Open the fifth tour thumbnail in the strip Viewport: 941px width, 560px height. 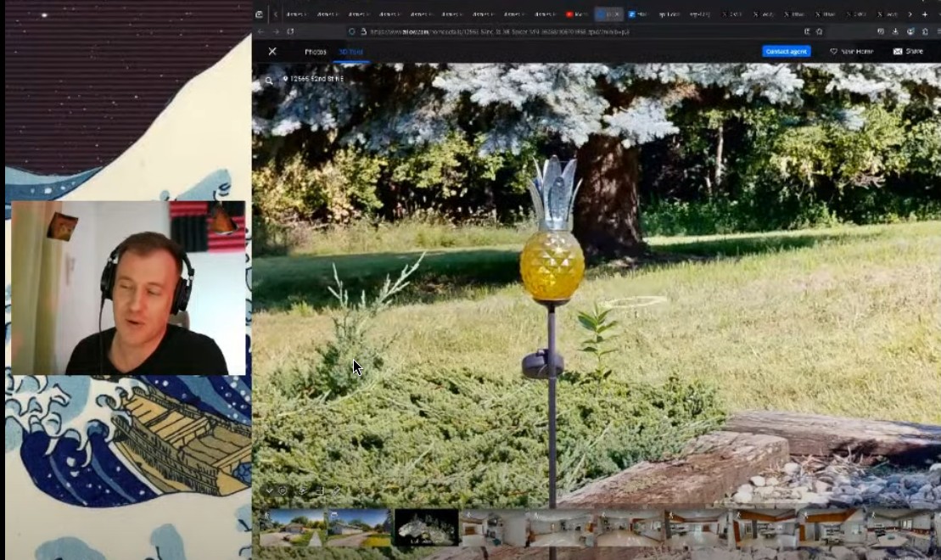click(561, 529)
